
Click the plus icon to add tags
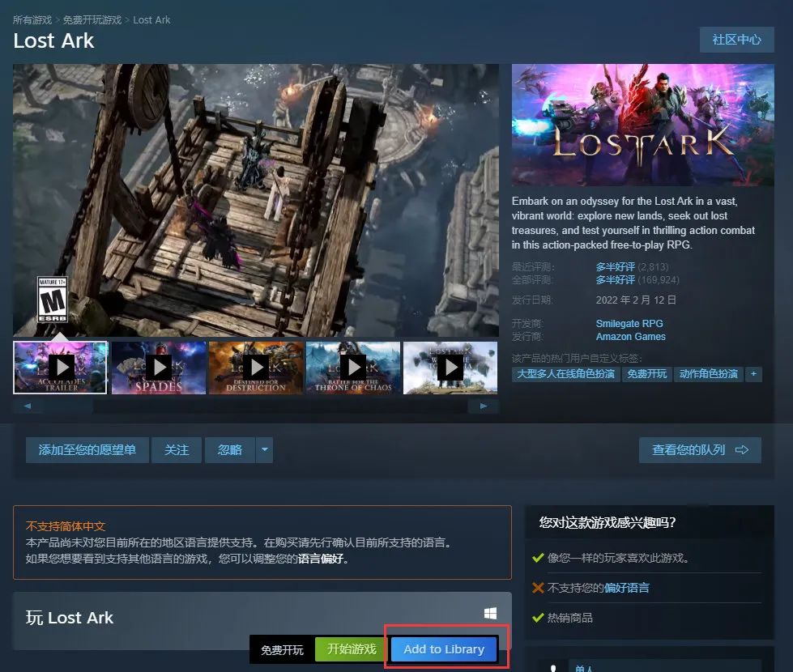[753, 374]
